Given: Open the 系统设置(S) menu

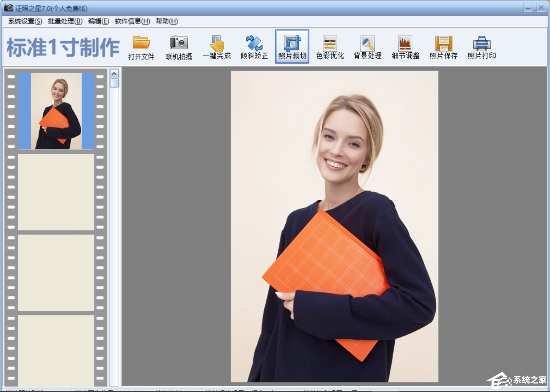Looking at the screenshot, I should (25, 21).
